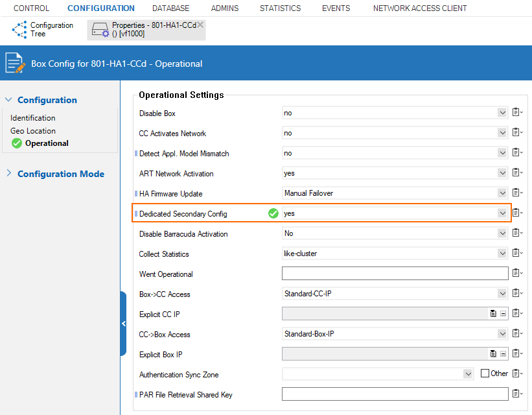
Task: Switch to the NETWORK ACCESS CLIENT tab
Action: (x=420, y=8)
